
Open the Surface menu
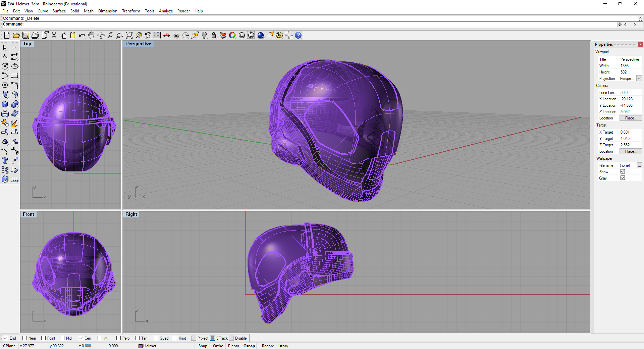[59, 11]
